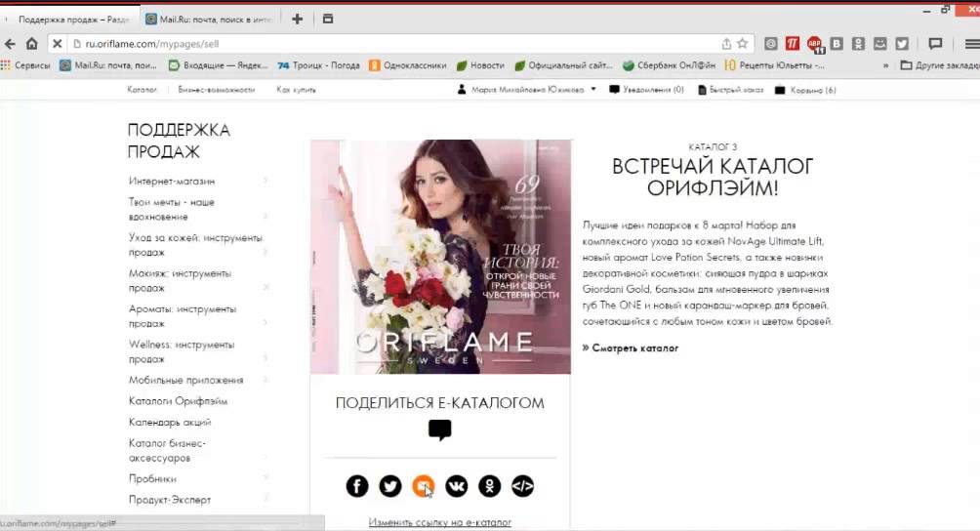Open the Twitter extension icon in toolbar
980x531 pixels.
pos(902,44)
